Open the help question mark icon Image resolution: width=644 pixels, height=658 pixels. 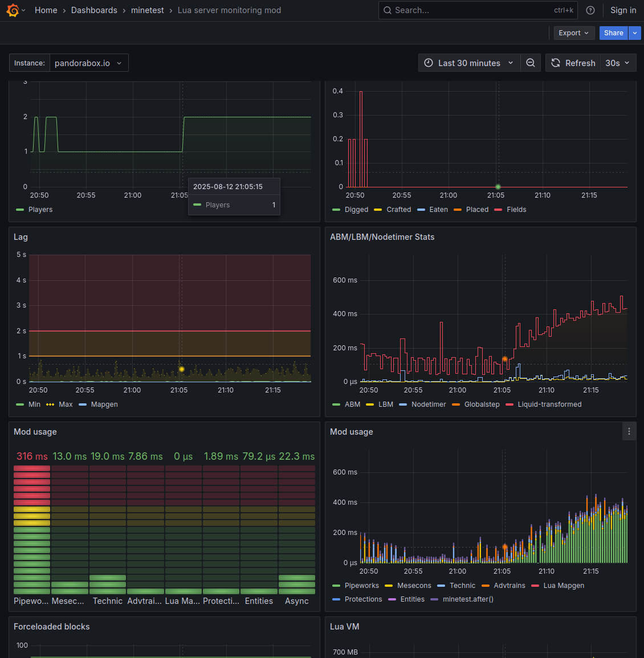tap(590, 10)
